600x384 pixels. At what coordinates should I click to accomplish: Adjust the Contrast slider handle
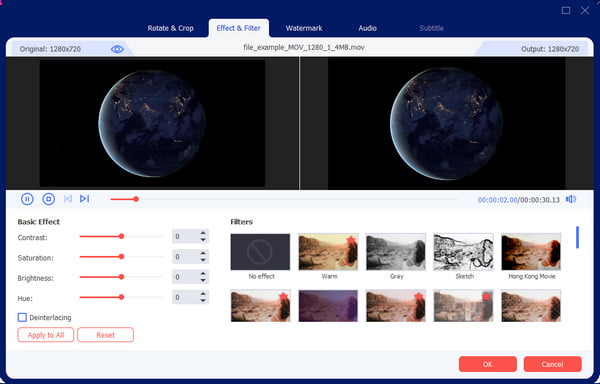click(x=121, y=236)
